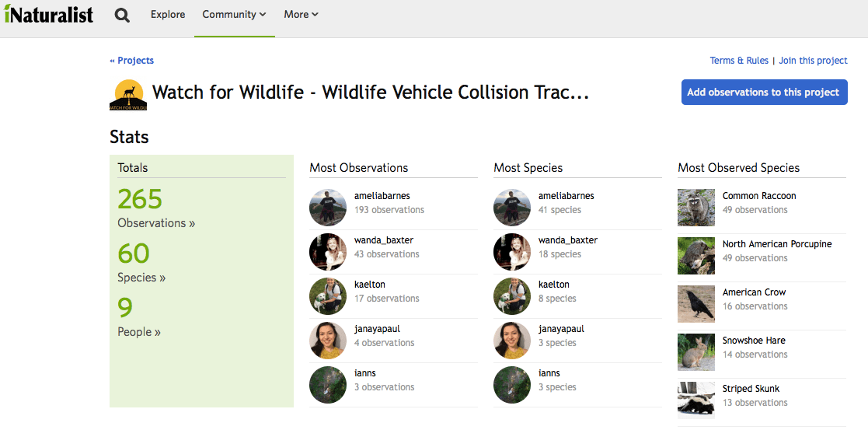Open Terms & Rules link
This screenshot has height=437, width=868.
point(739,61)
